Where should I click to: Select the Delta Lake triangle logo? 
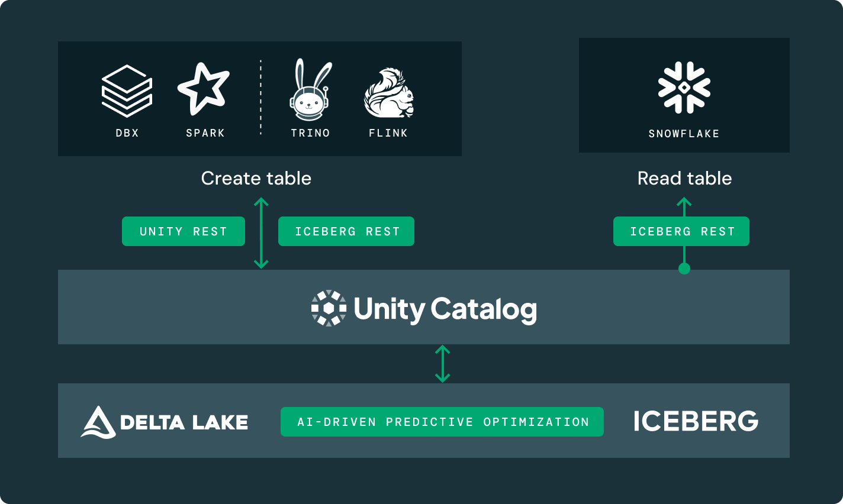[98, 422]
